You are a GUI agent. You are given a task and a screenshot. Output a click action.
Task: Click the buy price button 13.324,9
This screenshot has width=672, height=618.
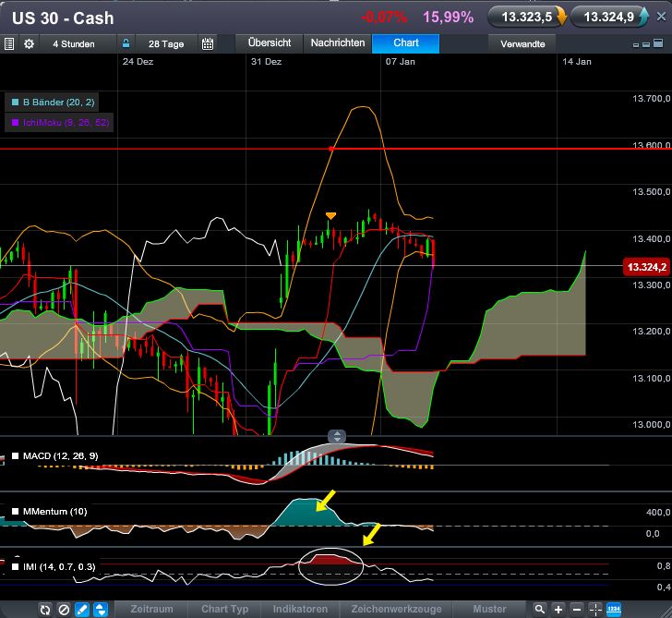[609, 18]
